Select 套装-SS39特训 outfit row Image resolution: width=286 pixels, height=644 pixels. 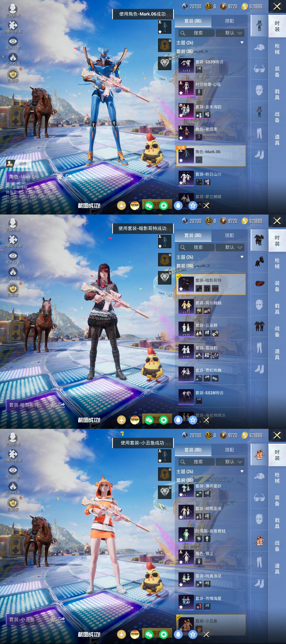click(211, 66)
